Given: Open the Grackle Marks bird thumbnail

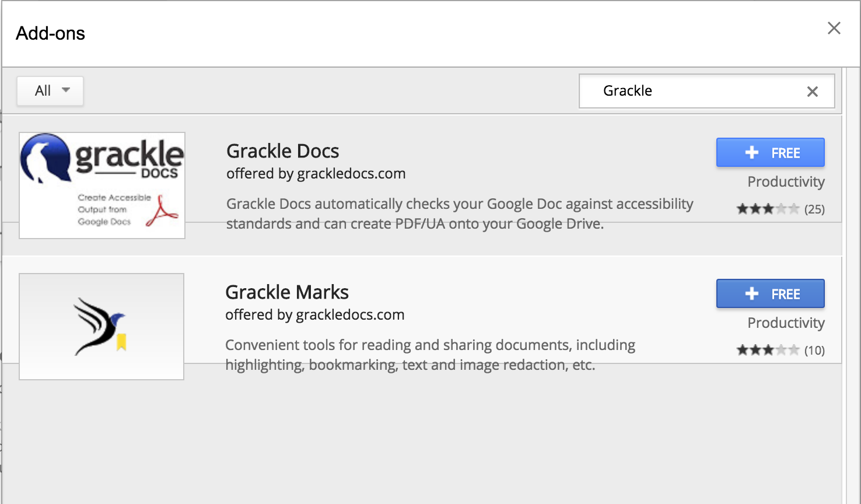Looking at the screenshot, I should pos(101,327).
